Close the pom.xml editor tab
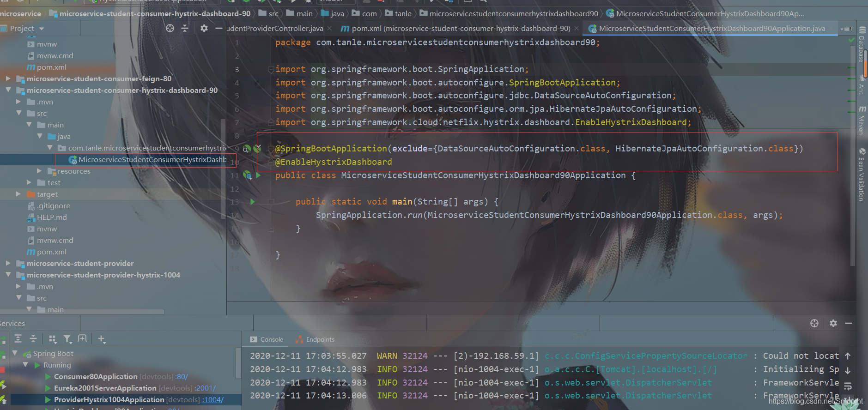This screenshot has width=868, height=410. coord(576,29)
